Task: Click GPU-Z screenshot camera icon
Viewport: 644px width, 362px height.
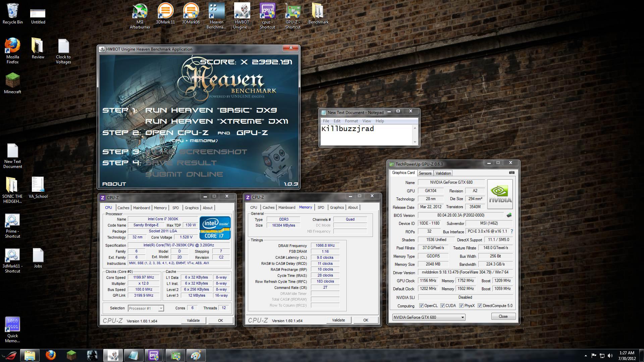Action: [x=512, y=173]
